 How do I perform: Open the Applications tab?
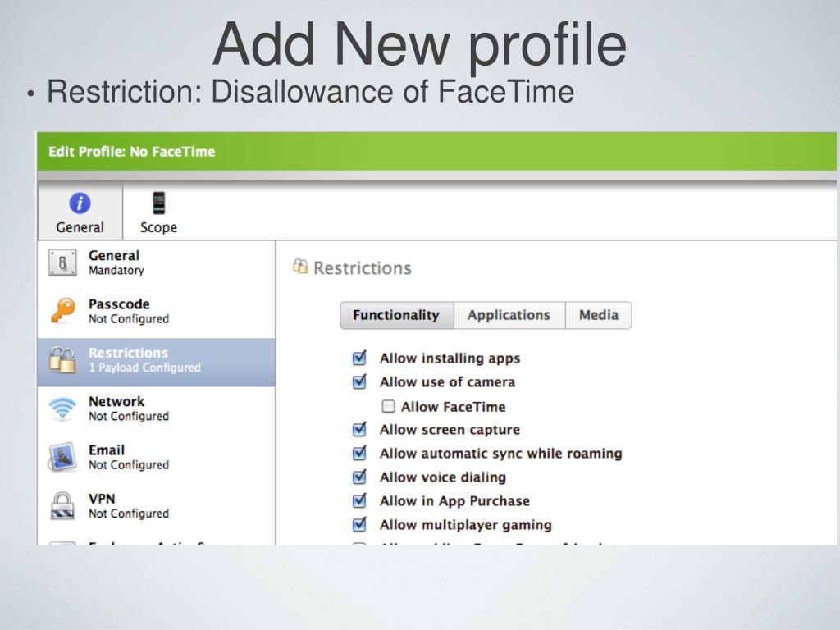click(509, 315)
